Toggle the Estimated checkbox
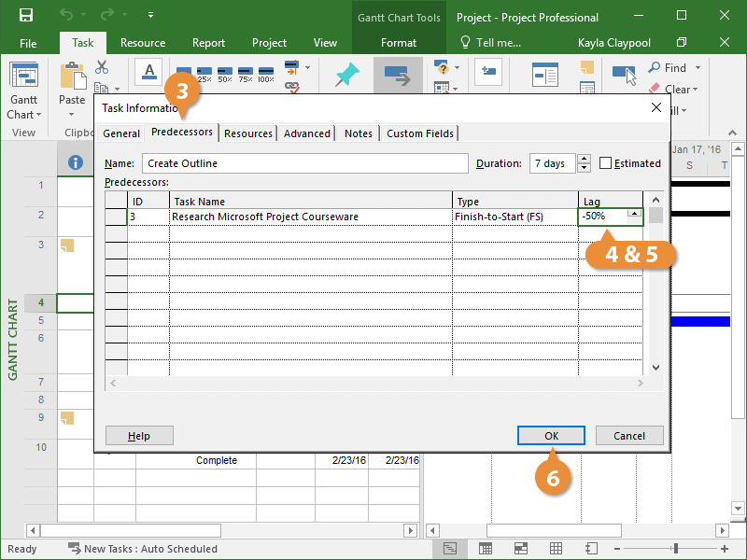This screenshot has height=560, width=747. coord(605,163)
